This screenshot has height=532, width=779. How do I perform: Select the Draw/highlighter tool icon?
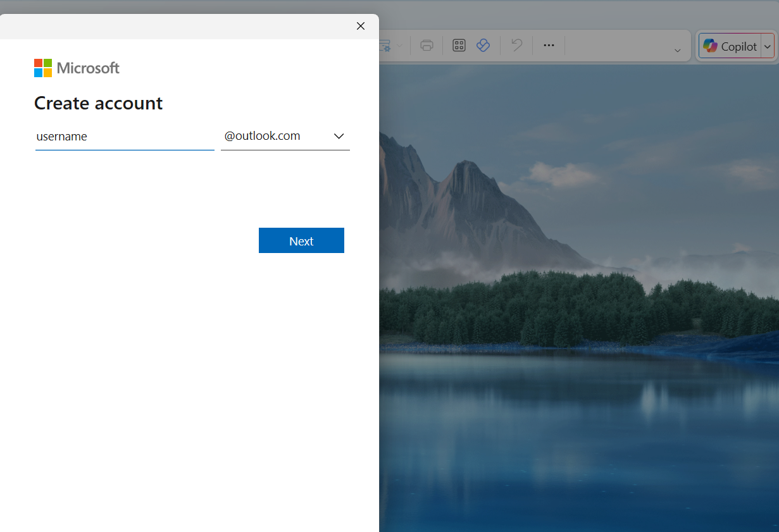click(483, 45)
